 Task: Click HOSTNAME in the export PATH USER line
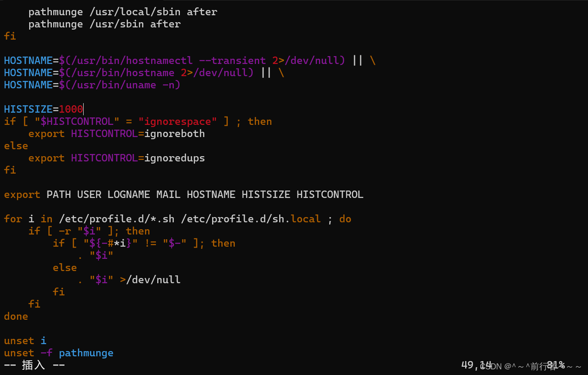pos(211,194)
